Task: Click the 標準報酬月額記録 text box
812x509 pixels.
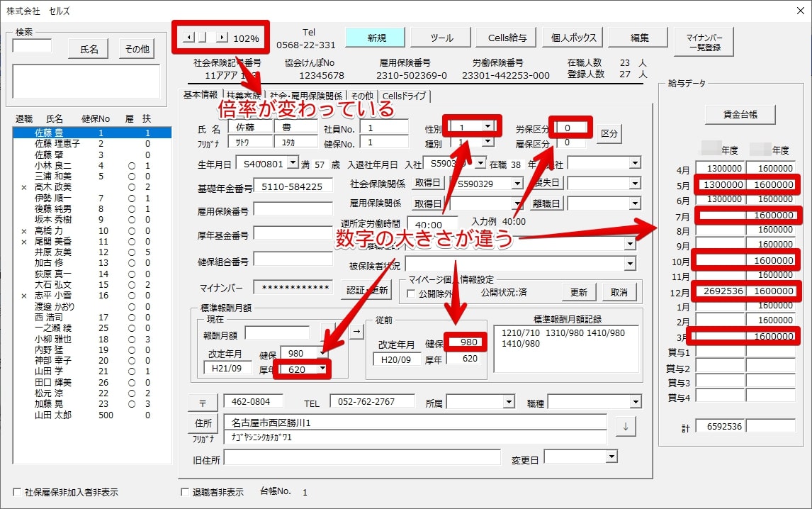Action: (567, 349)
